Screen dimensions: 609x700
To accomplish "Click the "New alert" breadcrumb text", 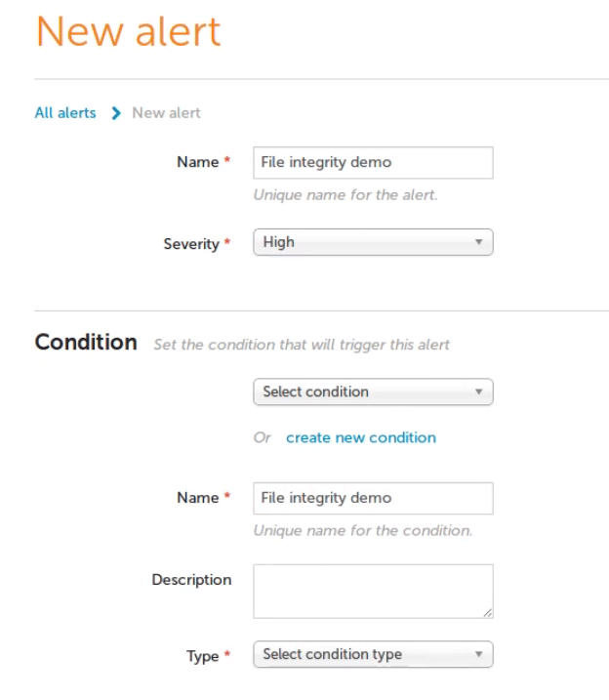I will [166, 113].
